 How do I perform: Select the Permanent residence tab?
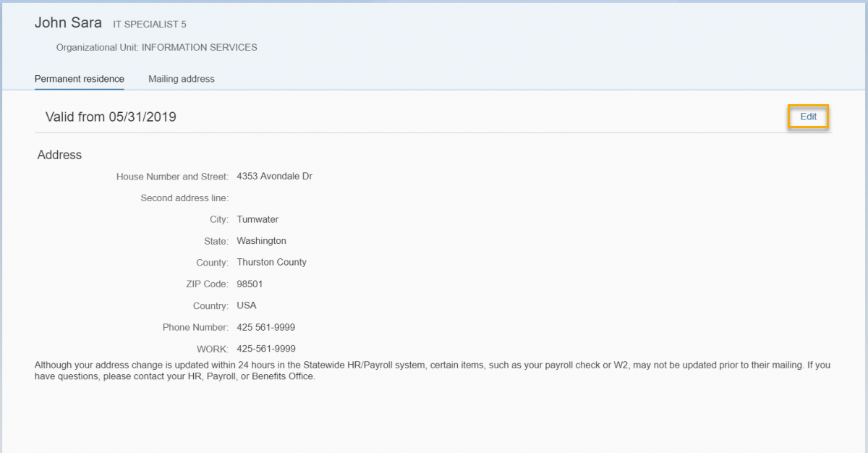tap(80, 79)
